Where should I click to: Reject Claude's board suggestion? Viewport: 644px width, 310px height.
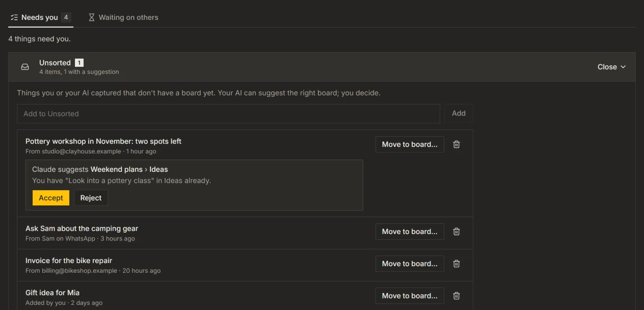(91, 198)
